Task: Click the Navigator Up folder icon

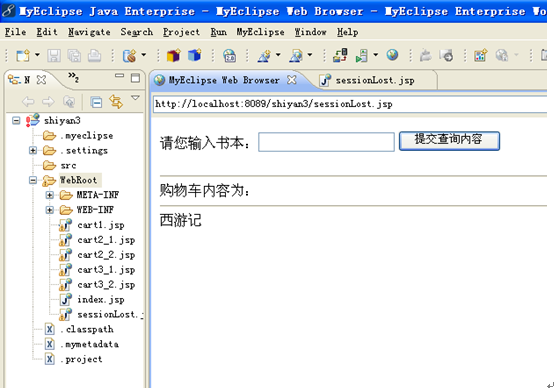Action: coord(69,102)
